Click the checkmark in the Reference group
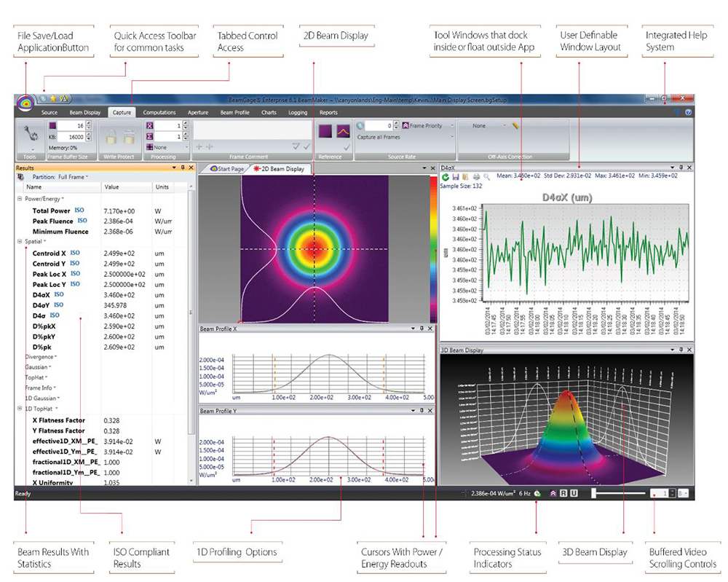This screenshot has height=582, width=728. pos(345,147)
